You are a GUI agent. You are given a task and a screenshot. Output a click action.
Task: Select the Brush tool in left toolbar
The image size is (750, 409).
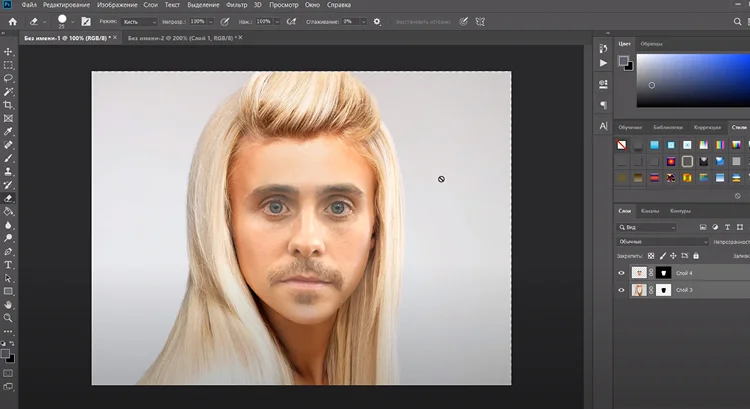tap(9, 158)
